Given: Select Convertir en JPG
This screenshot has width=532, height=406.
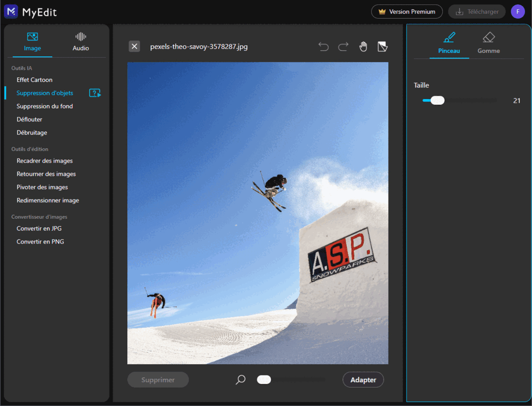Looking at the screenshot, I should pyautogui.click(x=39, y=229).
